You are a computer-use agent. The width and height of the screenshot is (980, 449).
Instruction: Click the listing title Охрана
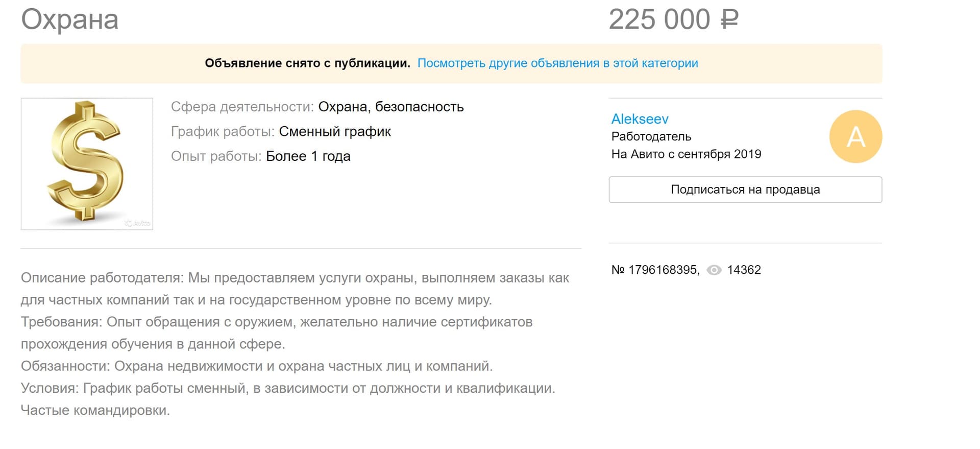(x=69, y=20)
